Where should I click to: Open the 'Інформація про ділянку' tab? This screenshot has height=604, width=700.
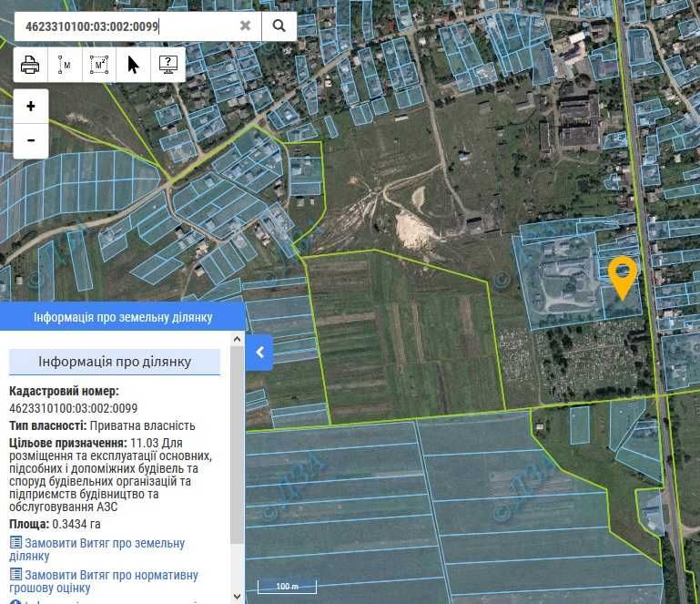pos(115,362)
